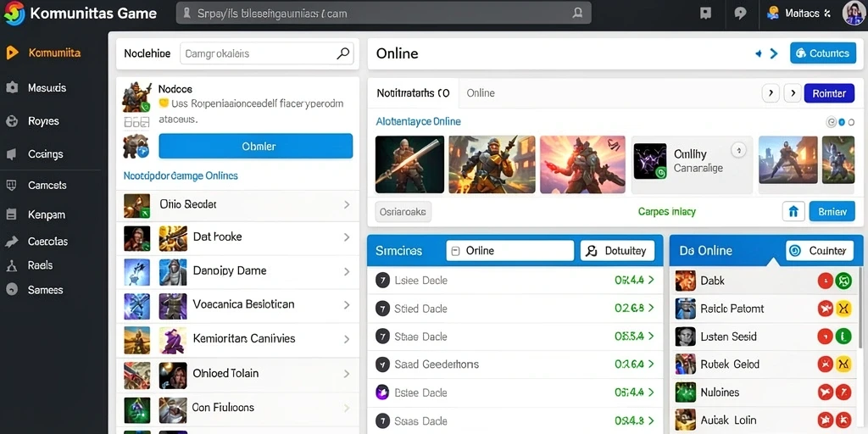Click the Komunitas Game logo icon
868x434 pixels.
[14, 13]
